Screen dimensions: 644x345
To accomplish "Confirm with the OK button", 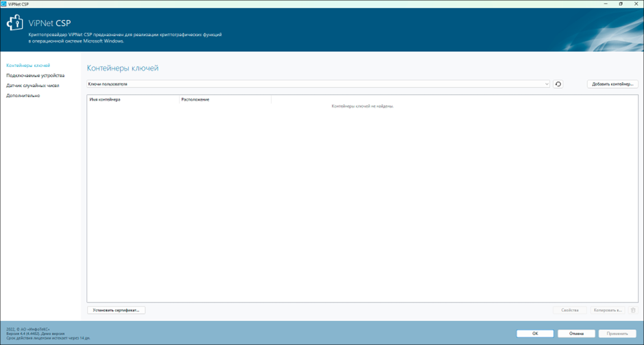I will 535,333.
